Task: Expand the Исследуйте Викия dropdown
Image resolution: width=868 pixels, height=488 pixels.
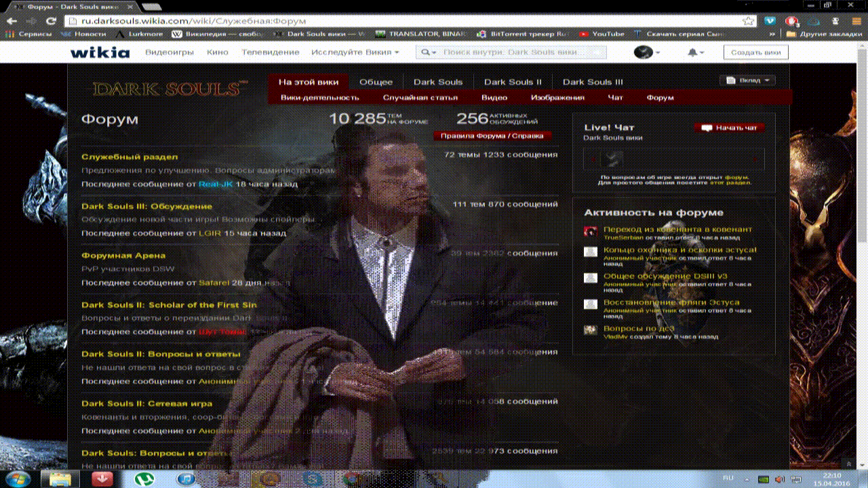Action: pos(355,52)
